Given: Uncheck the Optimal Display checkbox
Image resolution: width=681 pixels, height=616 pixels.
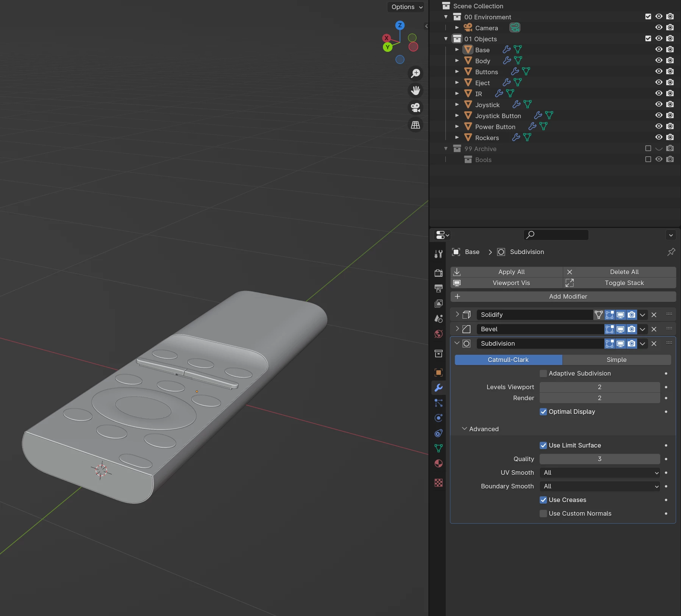Looking at the screenshot, I should [x=543, y=412].
